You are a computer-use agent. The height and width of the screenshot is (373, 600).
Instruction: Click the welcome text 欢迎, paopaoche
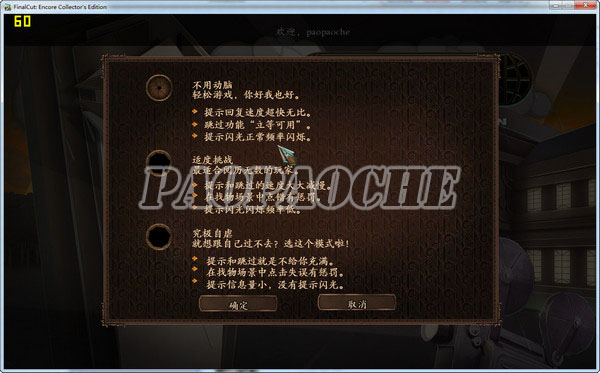(313, 32)
